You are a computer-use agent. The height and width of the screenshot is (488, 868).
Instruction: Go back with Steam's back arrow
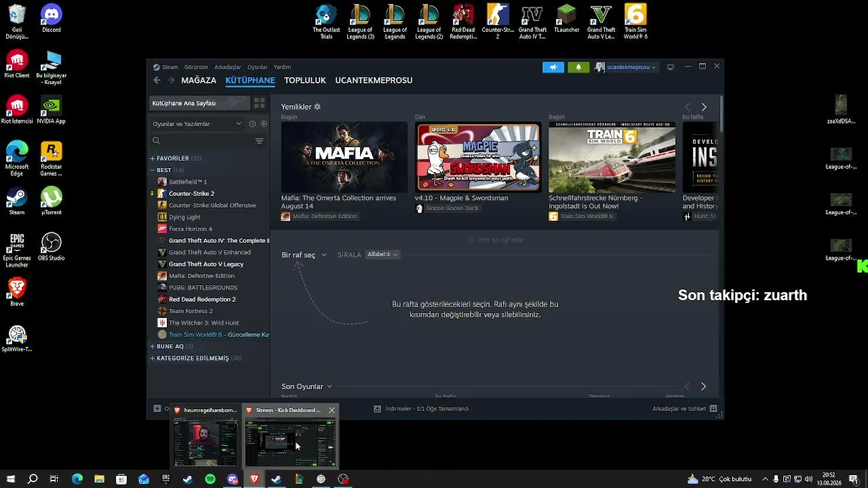click(x=157, y=80)
